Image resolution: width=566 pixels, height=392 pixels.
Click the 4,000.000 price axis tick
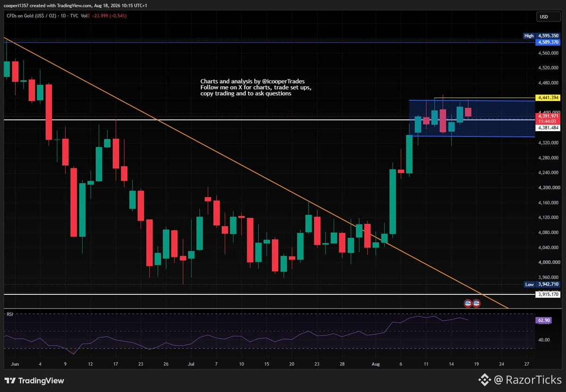(x=548, y=262)
